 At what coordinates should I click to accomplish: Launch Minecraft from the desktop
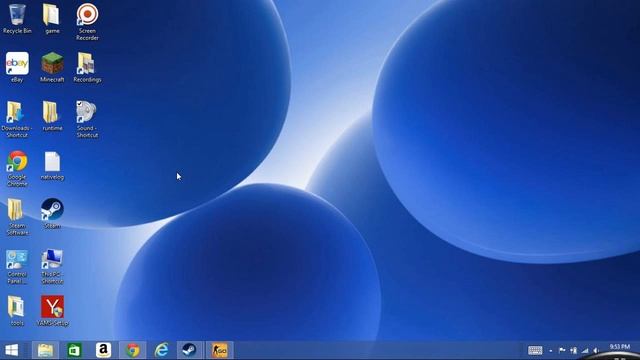point(52,67)
